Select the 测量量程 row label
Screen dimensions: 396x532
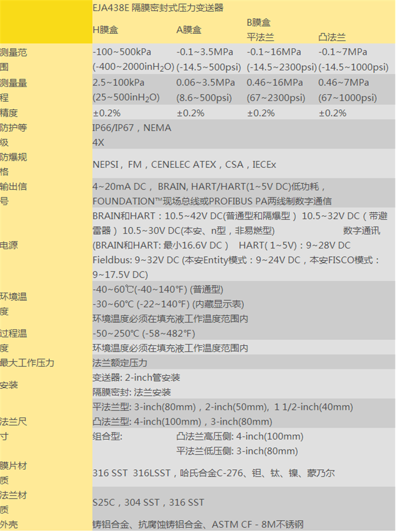coord(14,90)
